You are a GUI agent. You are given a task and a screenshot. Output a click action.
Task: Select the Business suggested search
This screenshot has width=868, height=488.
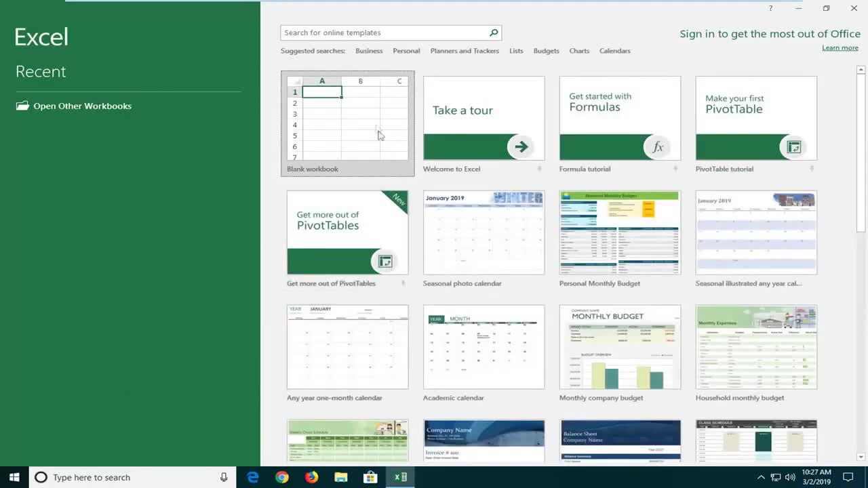pyautogui.click(x=369, y=51)
